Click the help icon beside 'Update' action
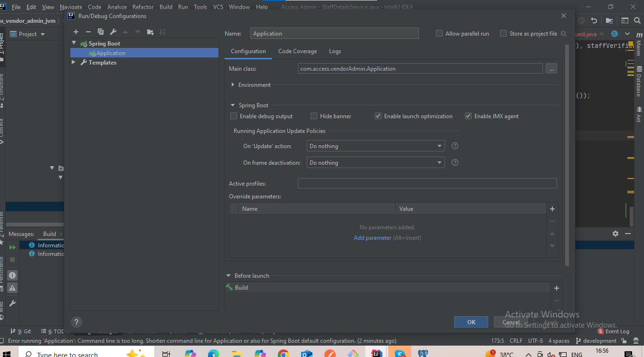The width and height of the screenshot is (644, 357). pos(455,146)
